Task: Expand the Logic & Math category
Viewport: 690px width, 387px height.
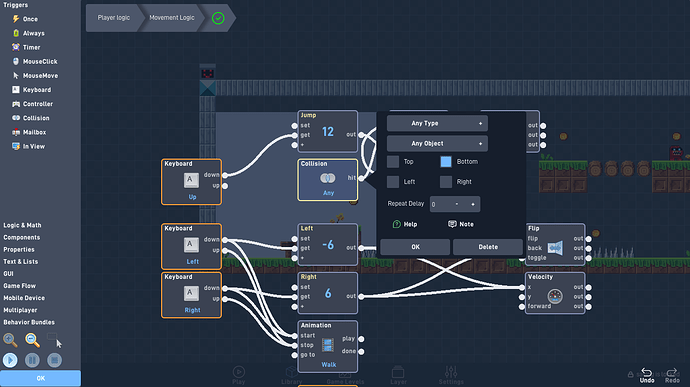Action: 22,225
